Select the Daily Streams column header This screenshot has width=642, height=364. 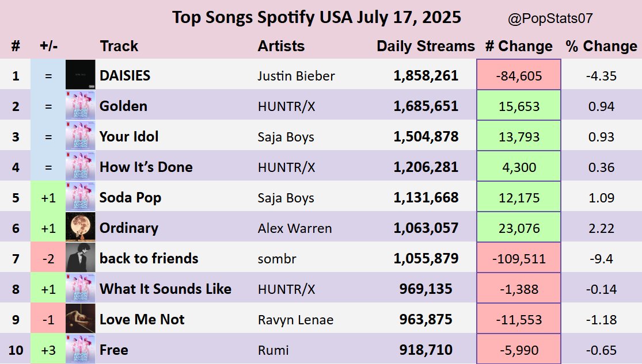pos(426,46)
